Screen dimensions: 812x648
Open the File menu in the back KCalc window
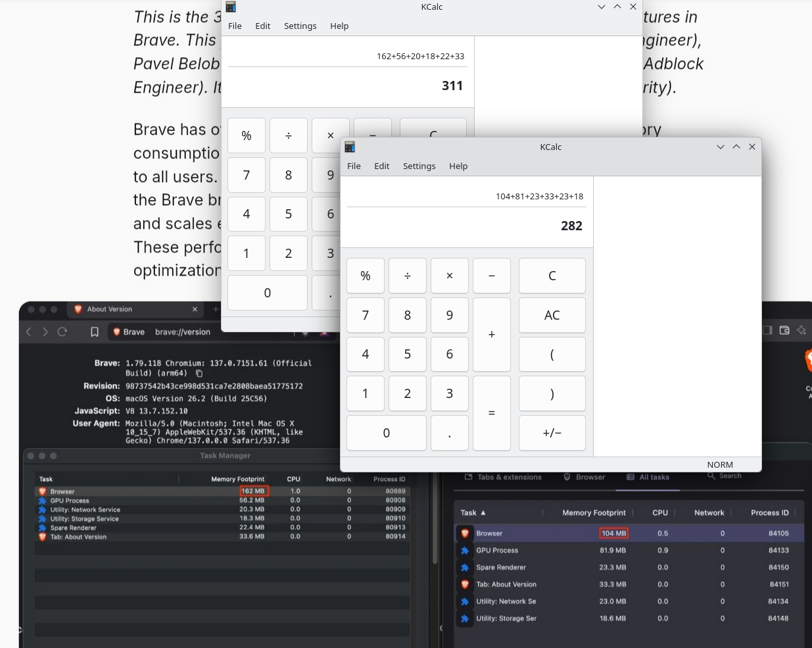(235, 26)
